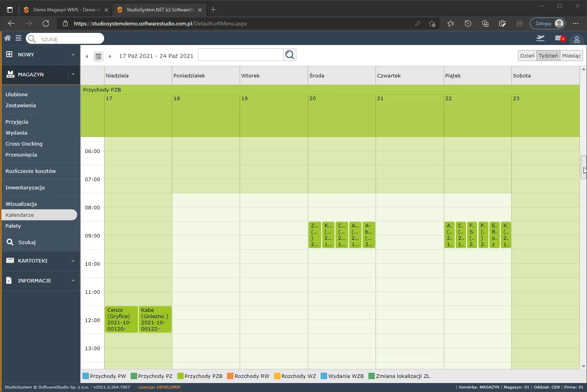Open the airplane shortcut icon in header
587x392 pixels.
point(540,38)
